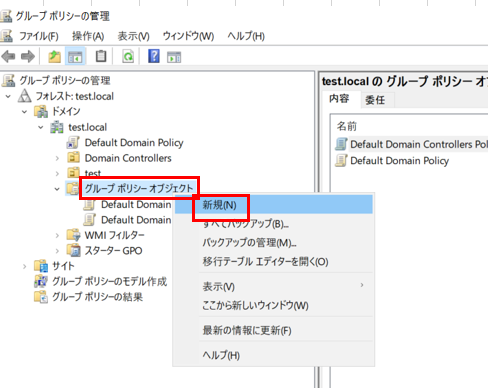
Task: Expand the Domain Controllers node
Action: [x=57, y=158]
